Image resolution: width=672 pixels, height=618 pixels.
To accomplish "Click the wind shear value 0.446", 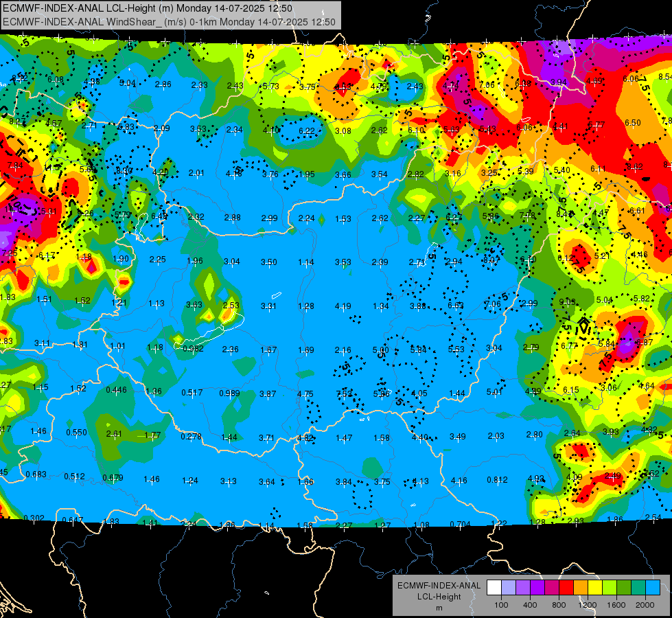I will pos(116,390).
